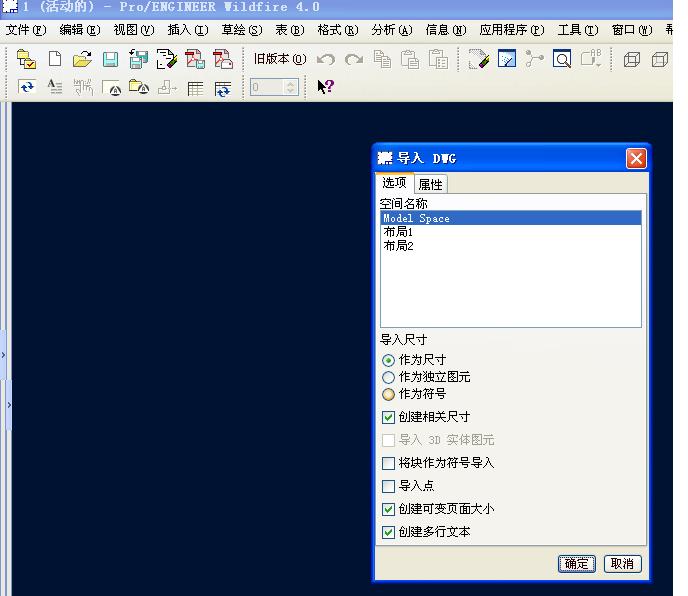Close the 导入 DWG dialog
This screenshot has width=688, height=596.
point(636,158)
